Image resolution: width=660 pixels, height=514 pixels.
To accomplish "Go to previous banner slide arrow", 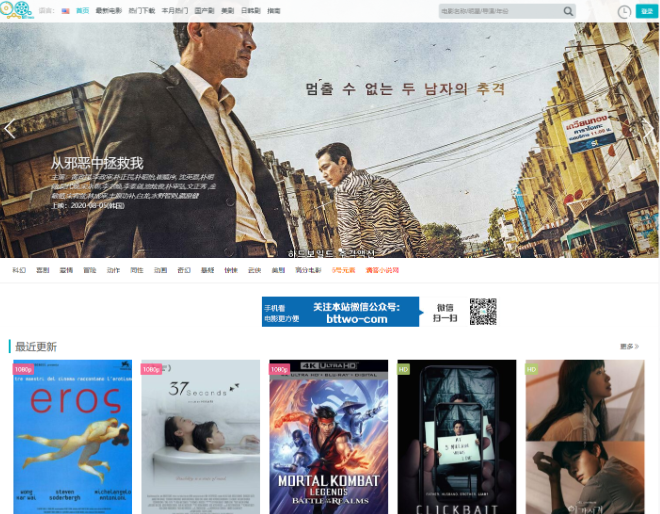I will pos(10,129).
